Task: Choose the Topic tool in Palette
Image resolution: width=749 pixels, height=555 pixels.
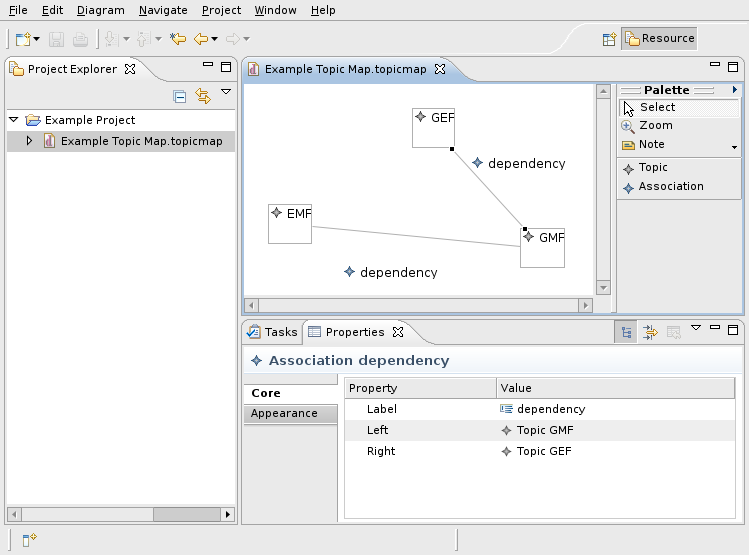Action: pyautogui.click(x=679, y=168)
